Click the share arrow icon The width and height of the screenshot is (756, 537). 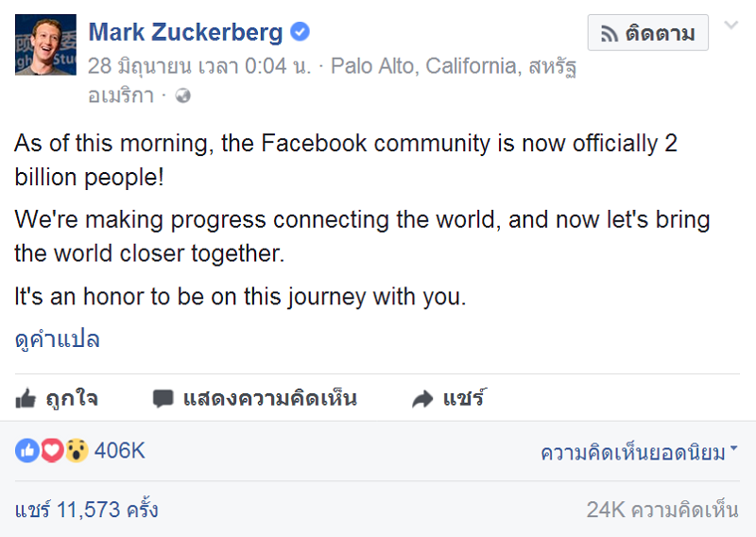coord(422,399)
